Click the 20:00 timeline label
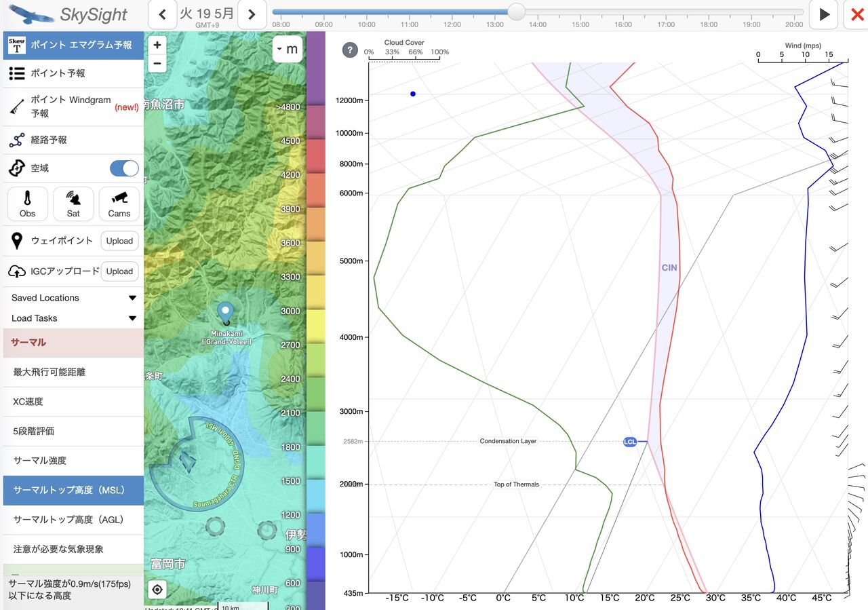 [x=794, y=24]
